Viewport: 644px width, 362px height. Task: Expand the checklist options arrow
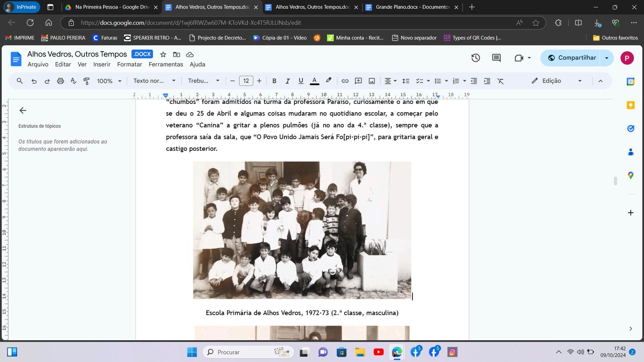pyautogui.click(x=428, y=81)
